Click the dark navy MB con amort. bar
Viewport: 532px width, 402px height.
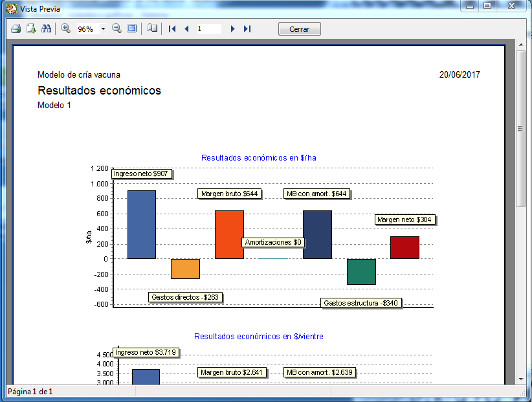point(317,235)
